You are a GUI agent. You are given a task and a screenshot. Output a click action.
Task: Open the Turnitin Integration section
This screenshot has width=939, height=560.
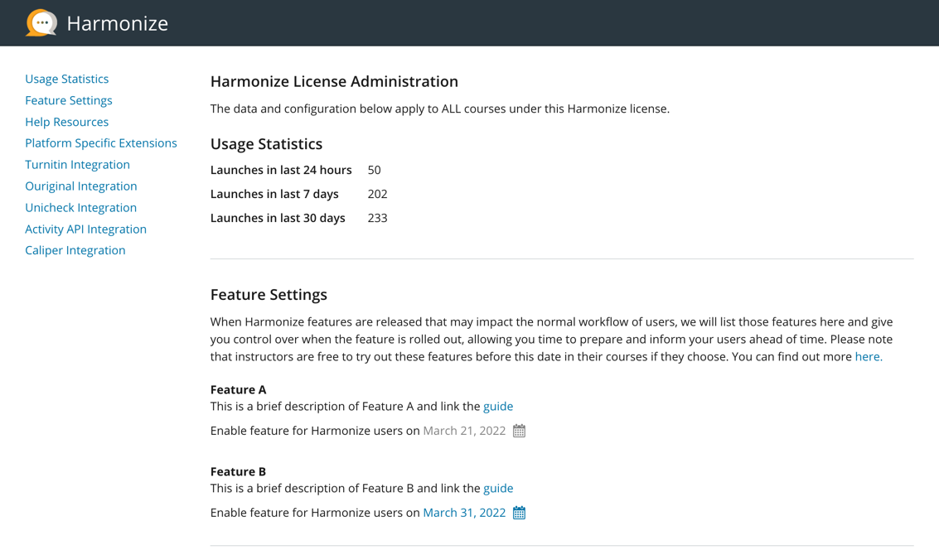coord(77,165)
